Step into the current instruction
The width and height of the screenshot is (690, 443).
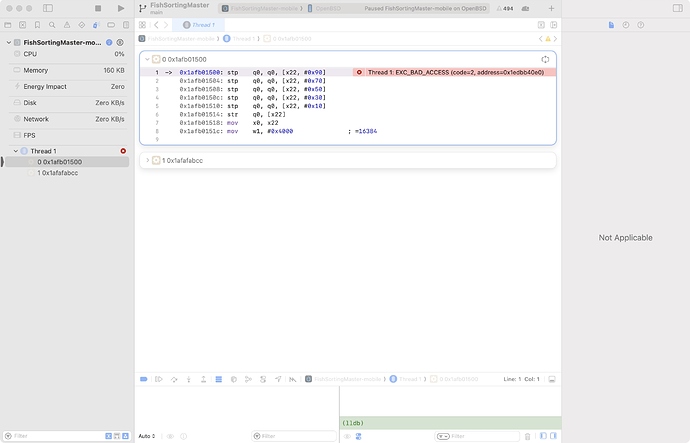tap(189, 379)
